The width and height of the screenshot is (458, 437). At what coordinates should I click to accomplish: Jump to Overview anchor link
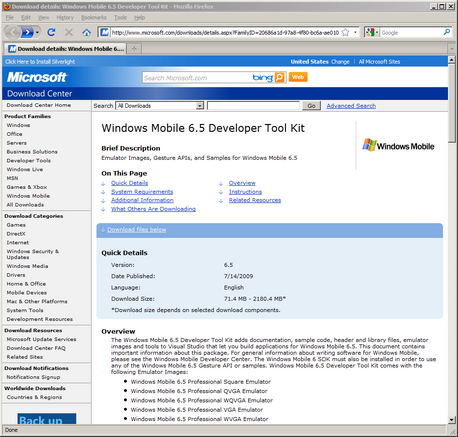[x=242, y=183]
